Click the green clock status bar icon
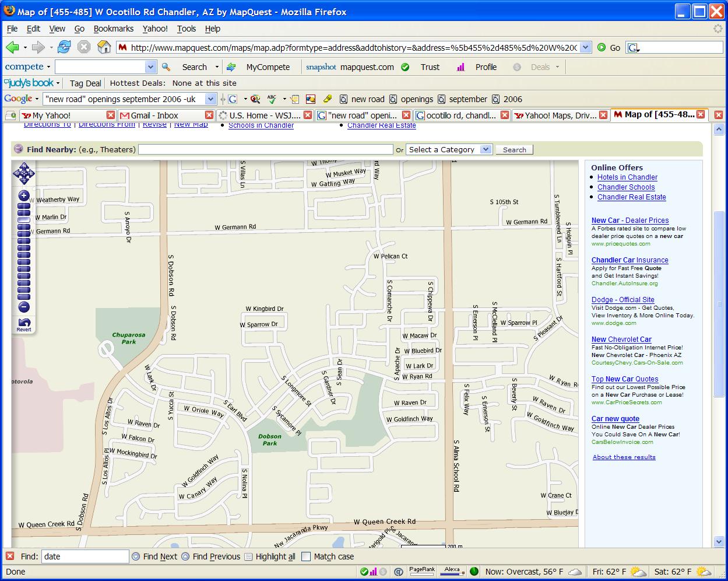728x581 pixels. 474,572
